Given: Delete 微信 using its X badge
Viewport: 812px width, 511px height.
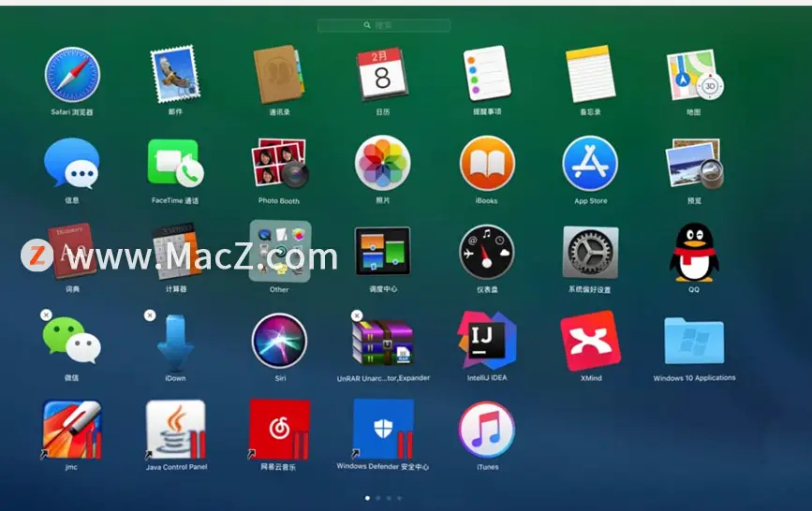Looking at the screenshot, I should 46,314.
